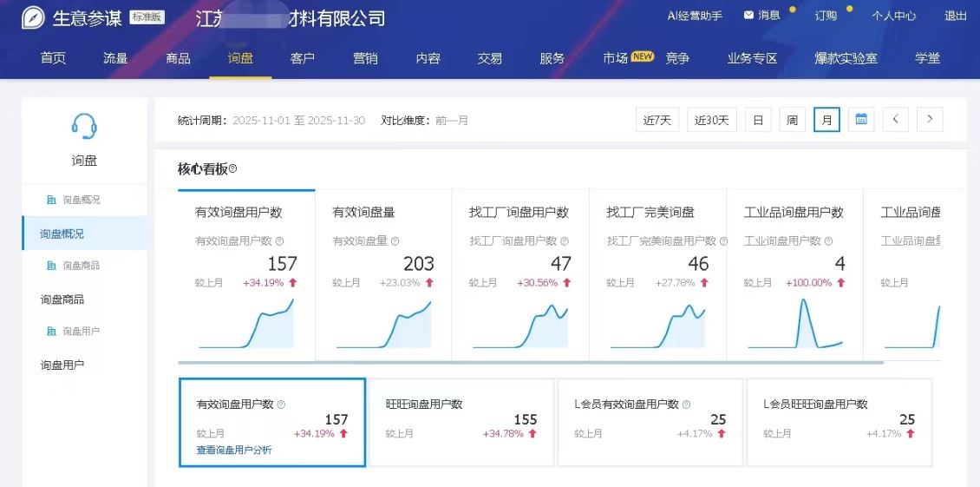Go to next period with right chevron
The height and width of the screenshot is (487, 980).
[x=930, y=120]
